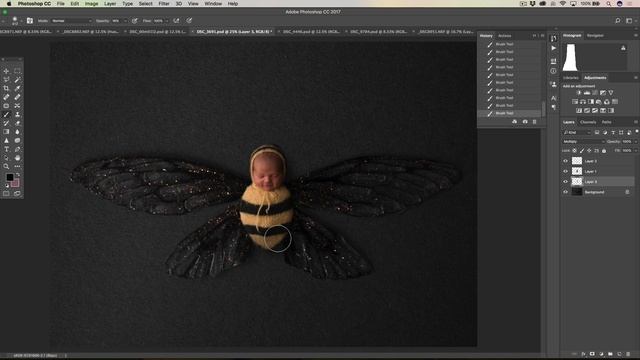Screen dimensions: 640x360
Task: Open the collapsed Info panel icon
Action: (553, 71)
